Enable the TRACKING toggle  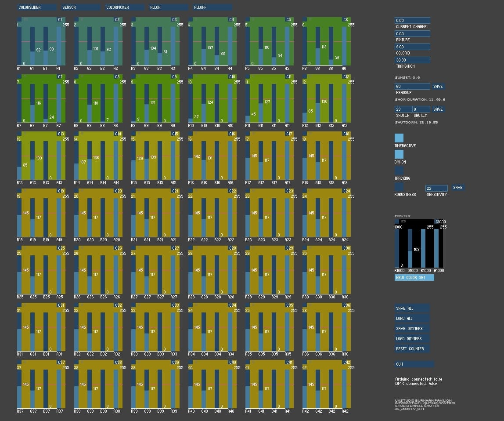pyautogui.click(x=399, y=170)
